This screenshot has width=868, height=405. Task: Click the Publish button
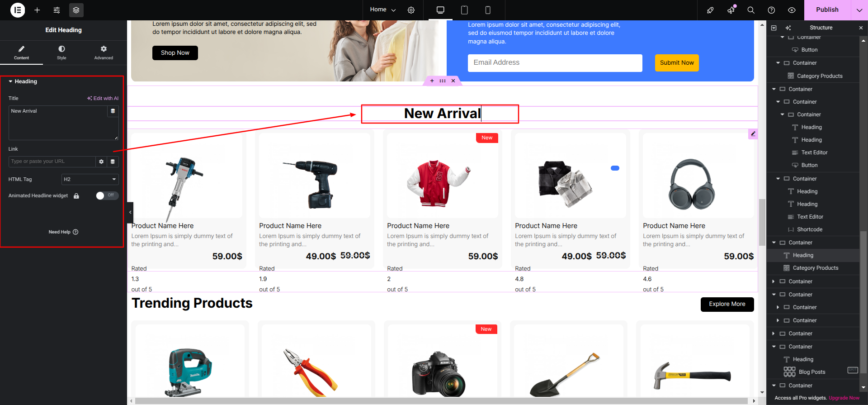pos(827,10)
